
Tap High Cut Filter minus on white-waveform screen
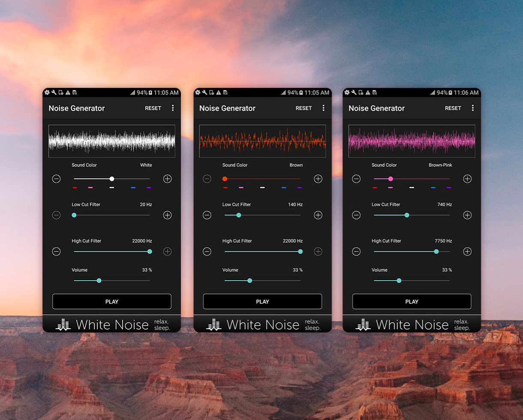click(56, 252)
